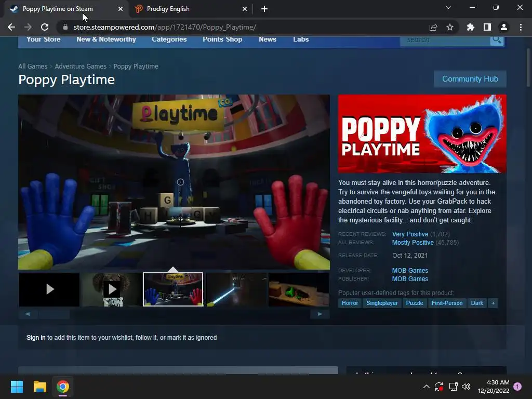
Task: Click the Steam store search field
Action: (445, 39)
